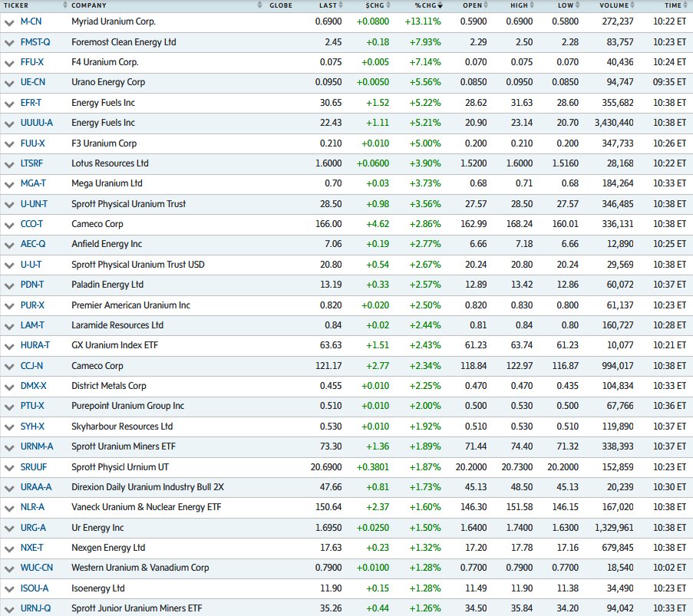
Task: Click the 1.5160 low price
Action: tap(566, 163)
